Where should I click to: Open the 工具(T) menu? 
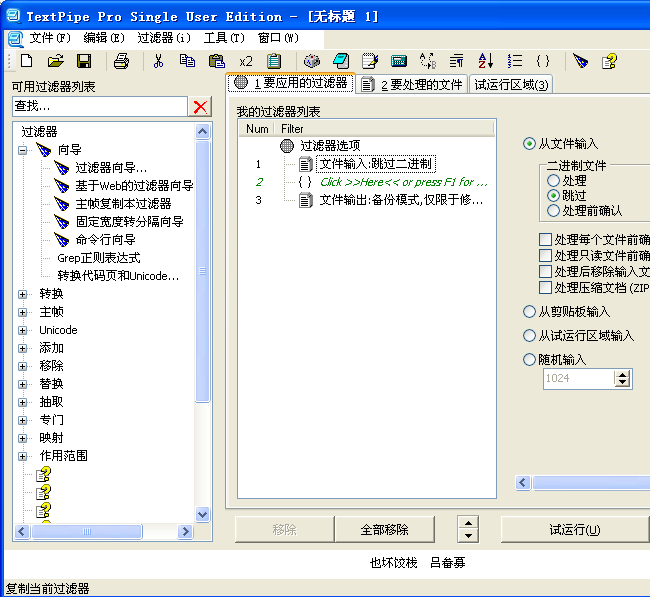[223, 38]
